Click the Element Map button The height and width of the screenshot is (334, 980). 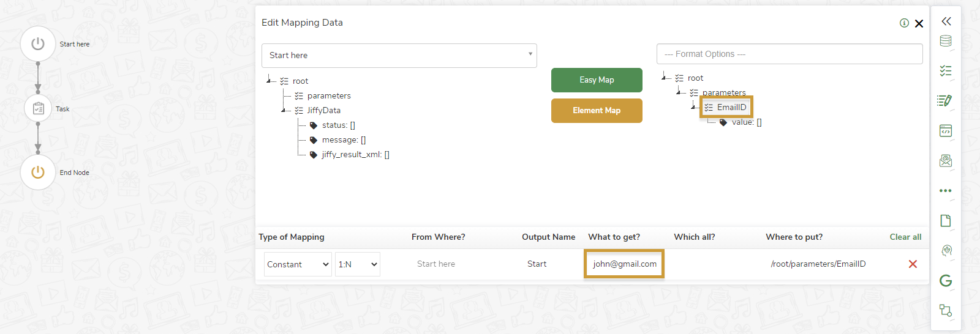(597, 111)
